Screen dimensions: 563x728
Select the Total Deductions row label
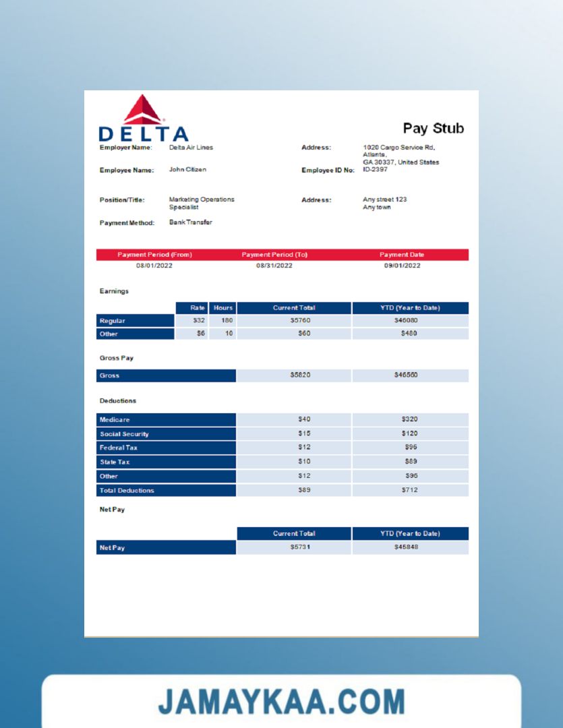click(x=127, y=491)
